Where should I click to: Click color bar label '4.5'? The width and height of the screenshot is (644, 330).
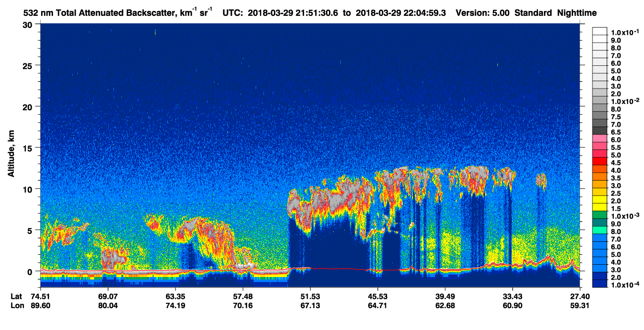[x=616, y=163]
